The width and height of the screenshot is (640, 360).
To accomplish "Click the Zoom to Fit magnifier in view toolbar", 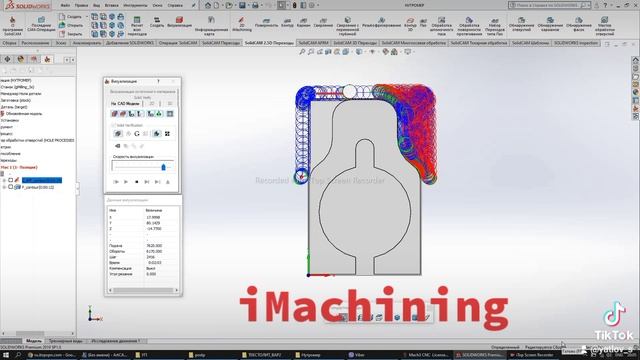I will (302, 52).
